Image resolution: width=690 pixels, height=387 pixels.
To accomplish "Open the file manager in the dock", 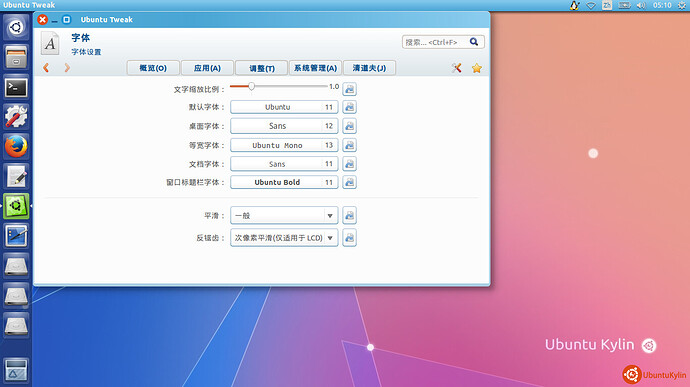I will (x=16, y=57).
